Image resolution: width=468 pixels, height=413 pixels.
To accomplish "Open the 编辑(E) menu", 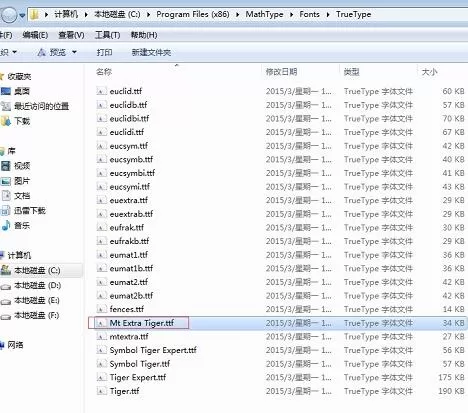I will pyautogui.click(x=35, y=35).
